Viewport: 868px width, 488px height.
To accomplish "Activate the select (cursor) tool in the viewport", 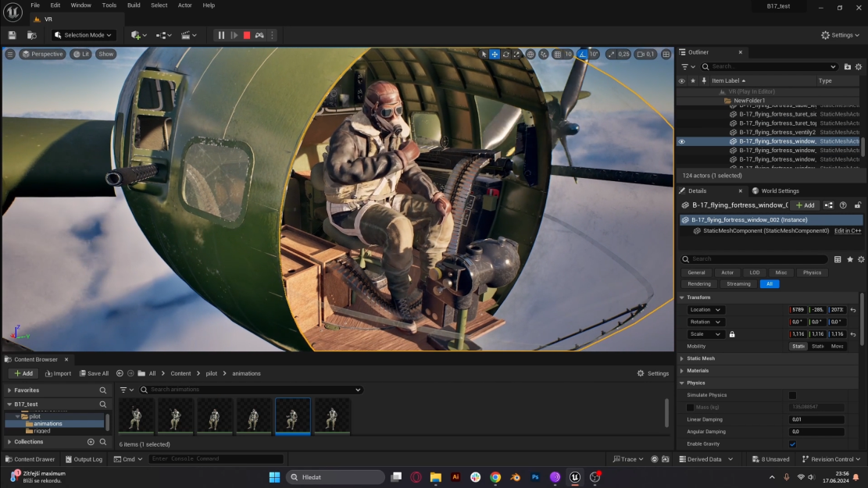I will (484, 54).
